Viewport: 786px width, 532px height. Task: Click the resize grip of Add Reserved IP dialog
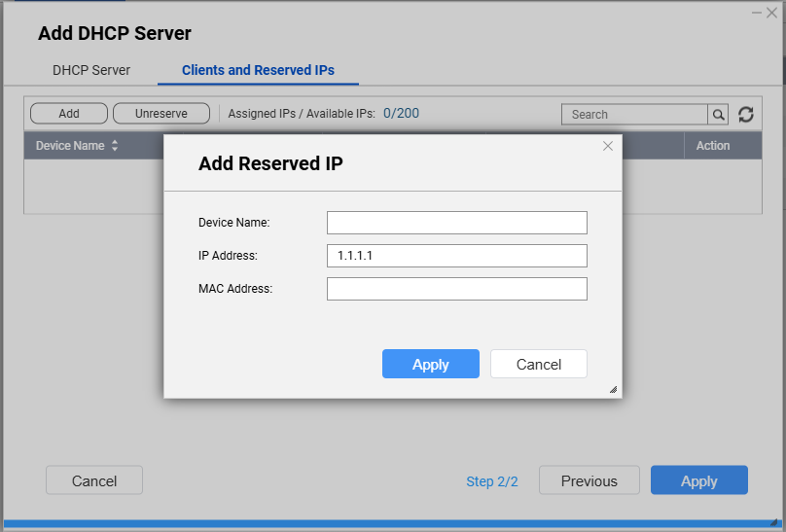click(613, 389)
